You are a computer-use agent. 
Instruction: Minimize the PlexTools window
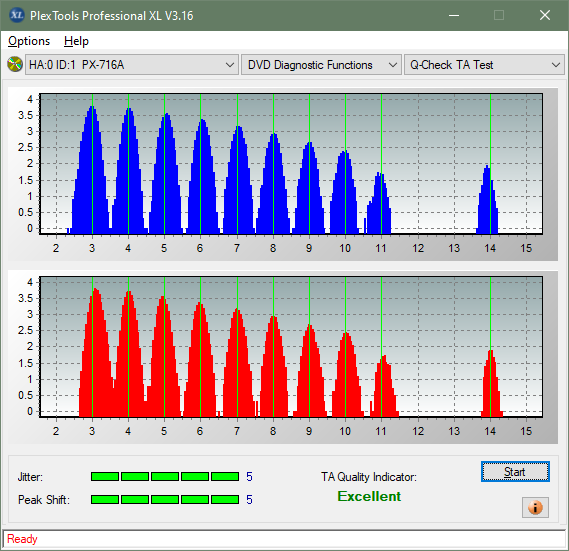454,15
